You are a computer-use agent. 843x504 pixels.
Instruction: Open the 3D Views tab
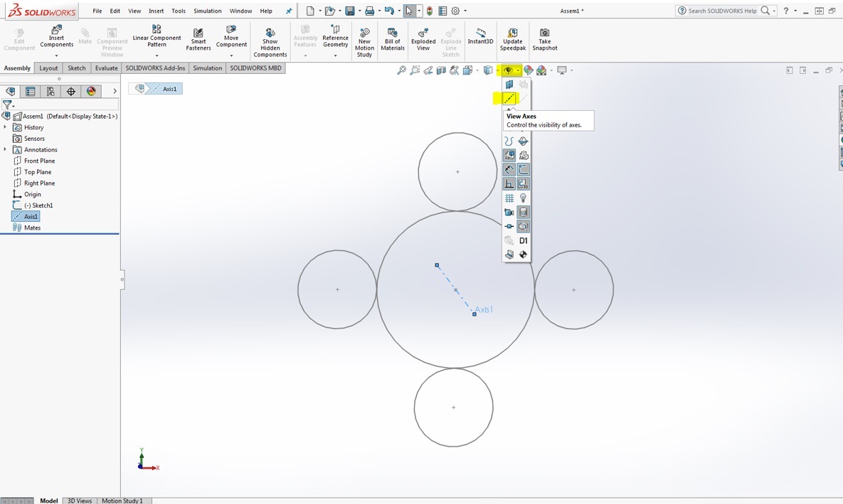[80, 500]
